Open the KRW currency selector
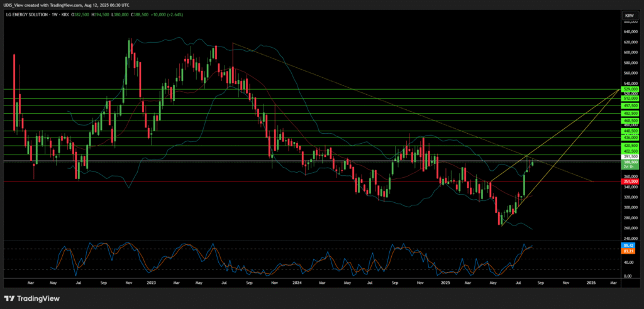 628,14
